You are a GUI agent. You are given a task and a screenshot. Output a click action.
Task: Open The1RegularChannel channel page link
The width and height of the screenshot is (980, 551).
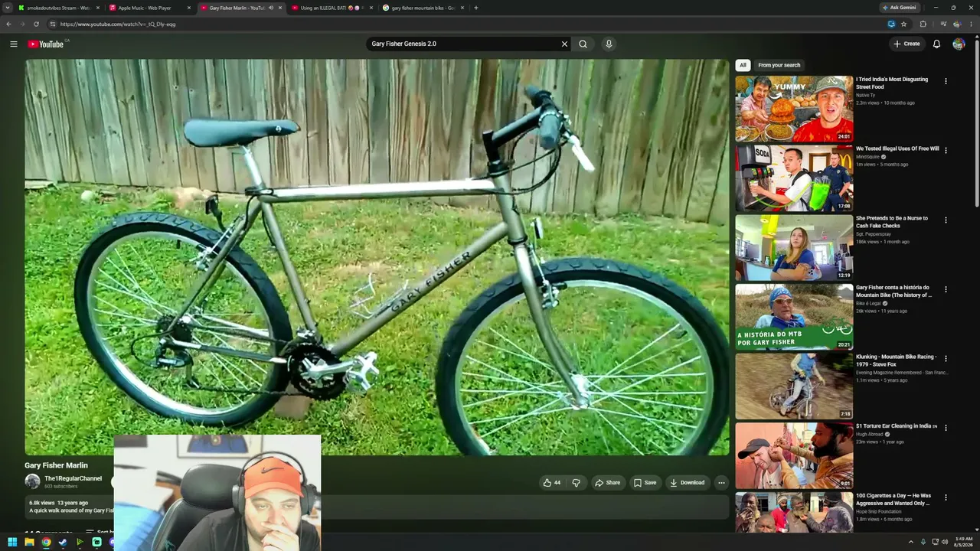(x=73, y=478)
